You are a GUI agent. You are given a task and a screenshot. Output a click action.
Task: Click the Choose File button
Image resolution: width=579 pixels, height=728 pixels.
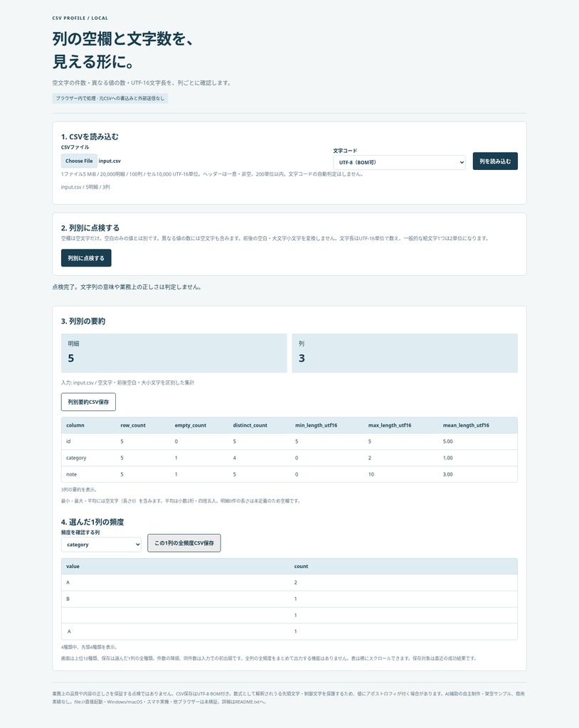(x=79, y=161)
